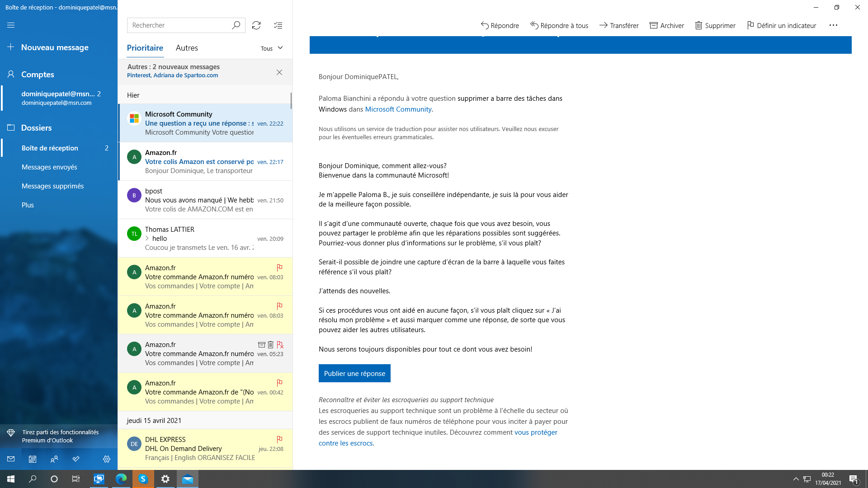Open the hamburger navigation menu
Image resolution: width=868 pixels, height=488 pixels.
pos(11,25)
